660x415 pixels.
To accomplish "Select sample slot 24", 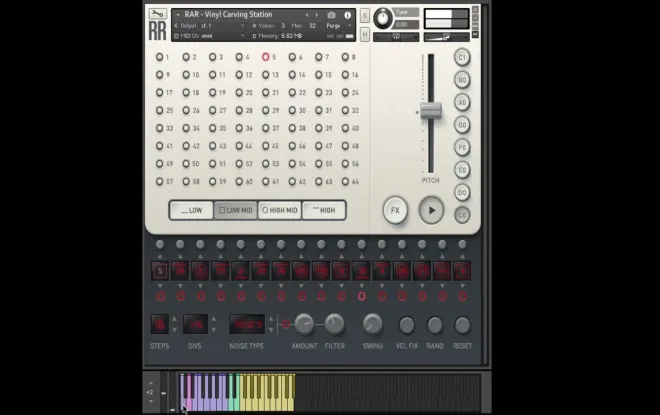I will pyautogui.click(x=345, y=92).
